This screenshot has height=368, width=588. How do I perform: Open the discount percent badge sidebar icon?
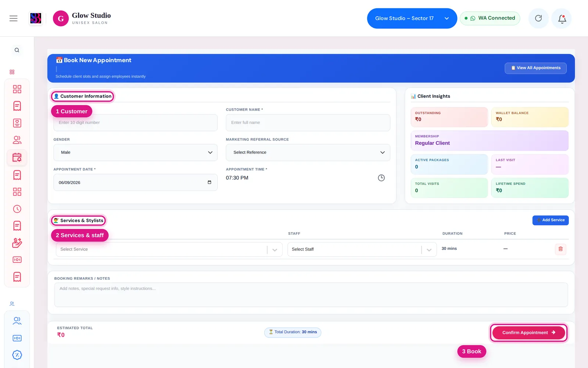17,355
